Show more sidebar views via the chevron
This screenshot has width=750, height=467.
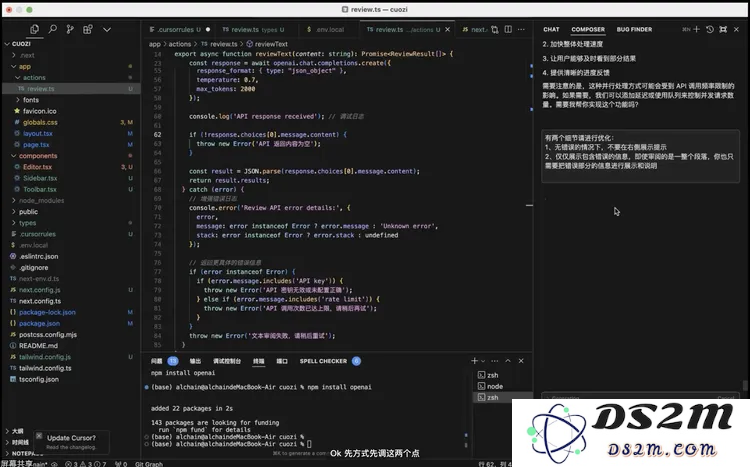click(x=107, y=30)
